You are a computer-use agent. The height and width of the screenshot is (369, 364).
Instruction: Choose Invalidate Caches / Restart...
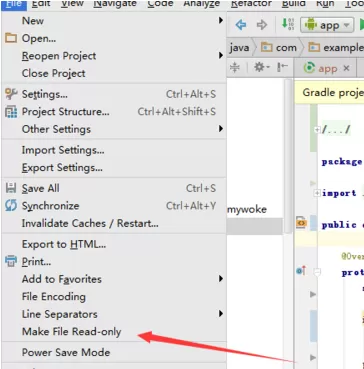[x=114, y=223]
